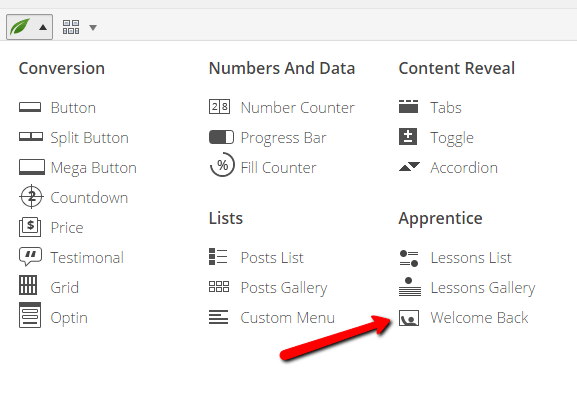
Task: Click the Testimonal quote bubble icon
Action: [30, 256]
